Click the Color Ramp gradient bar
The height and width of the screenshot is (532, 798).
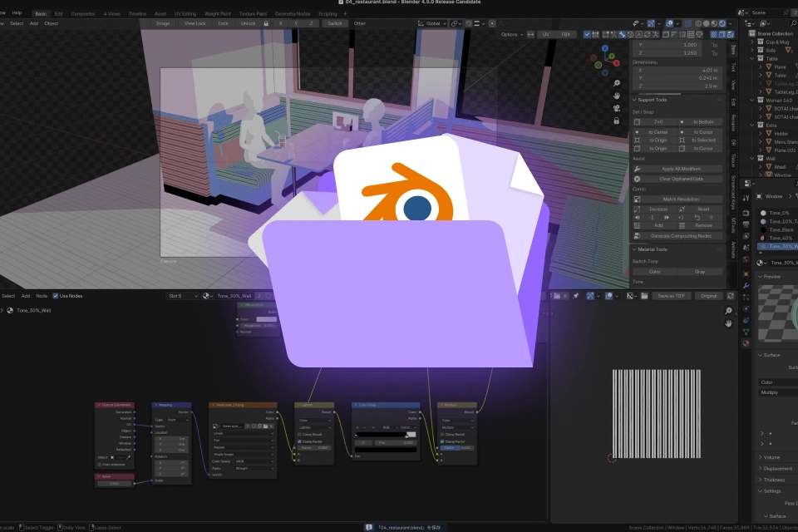click(385, 434)
